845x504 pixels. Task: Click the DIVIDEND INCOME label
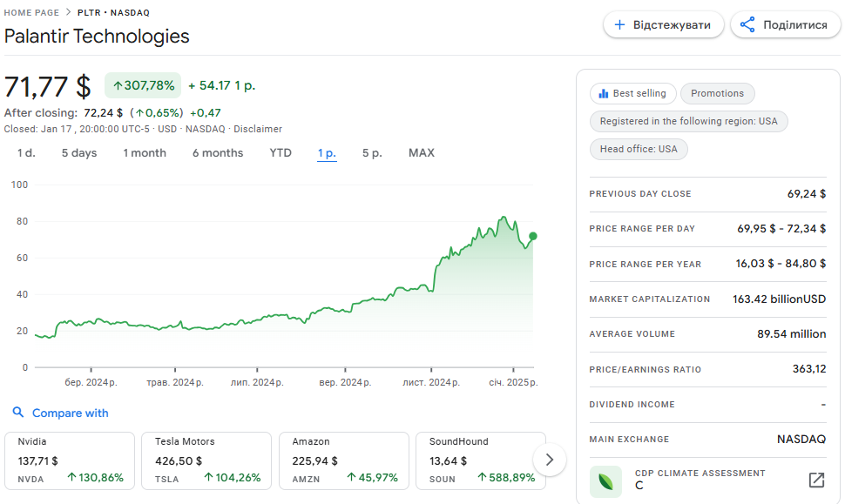[x=632, y=405]
